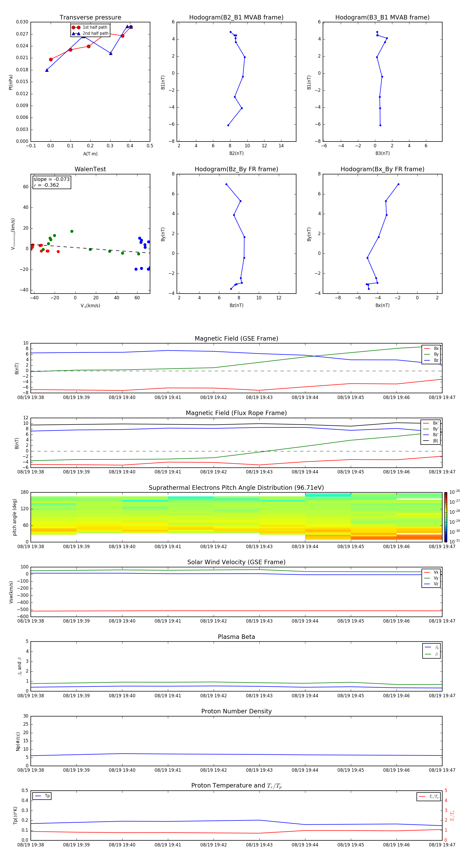Click the "Vsw(km/s)" axis label
The width and height of the screenshot is (473, 868).
[x=11, y=592]
